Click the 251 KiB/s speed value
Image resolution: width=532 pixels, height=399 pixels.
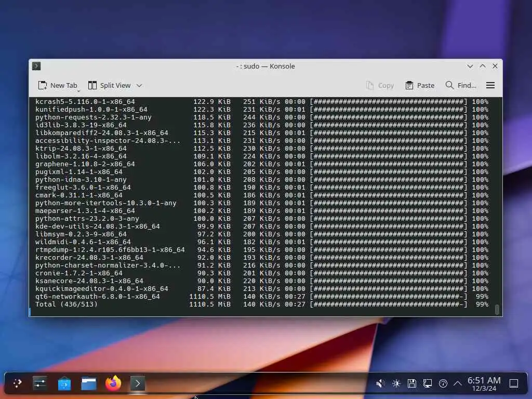click(262, 101)
